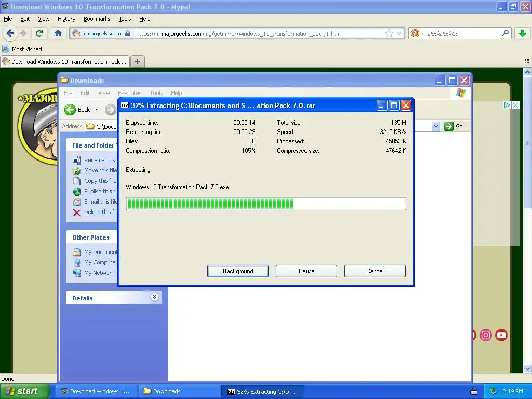532x399 pixels.
Task: Click the DuckDuckGo search input field
Action: coord(461,33)
